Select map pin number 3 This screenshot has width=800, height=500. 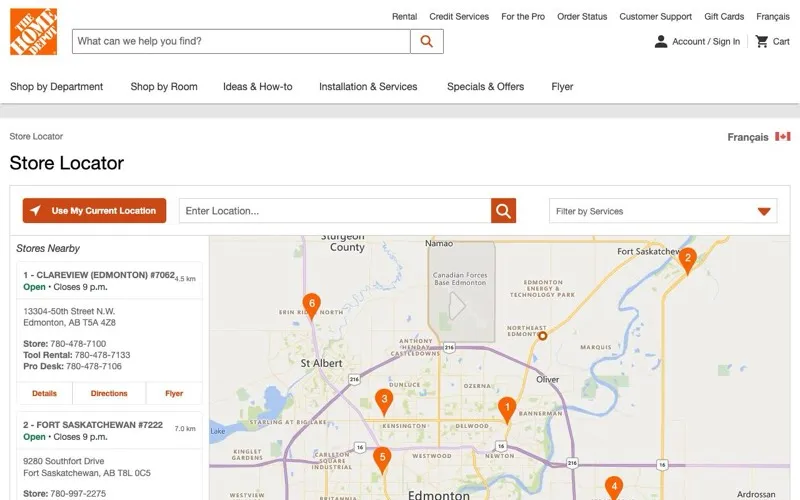coord(384,402)
